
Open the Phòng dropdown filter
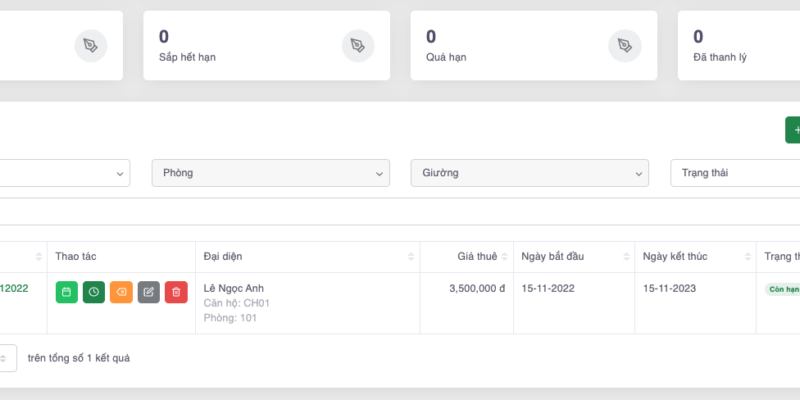point(270,173)
